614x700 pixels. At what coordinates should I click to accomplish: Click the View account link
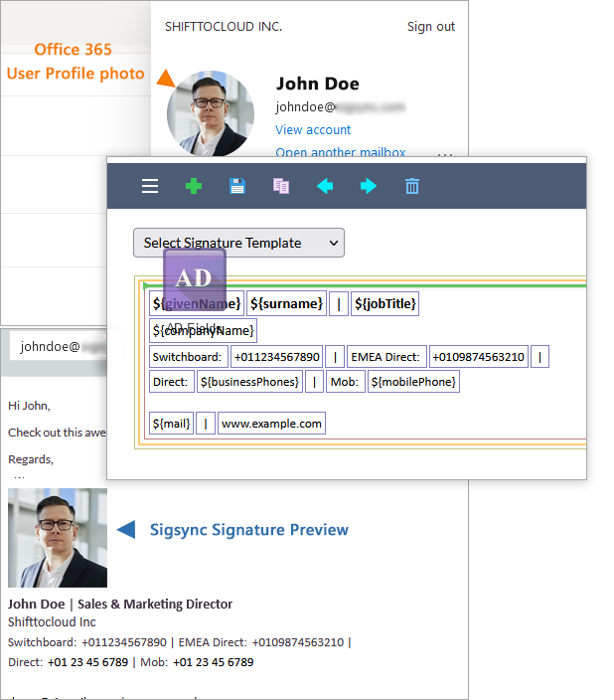click(x=313, y=130)
